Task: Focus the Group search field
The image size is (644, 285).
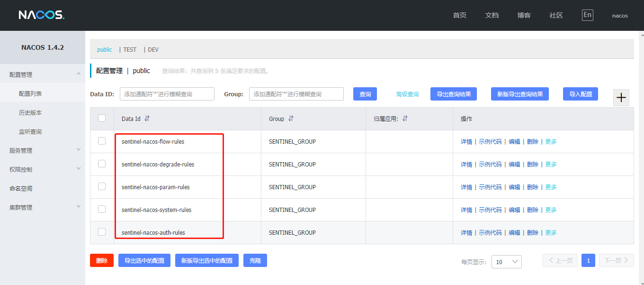Action: coord(296,94)
